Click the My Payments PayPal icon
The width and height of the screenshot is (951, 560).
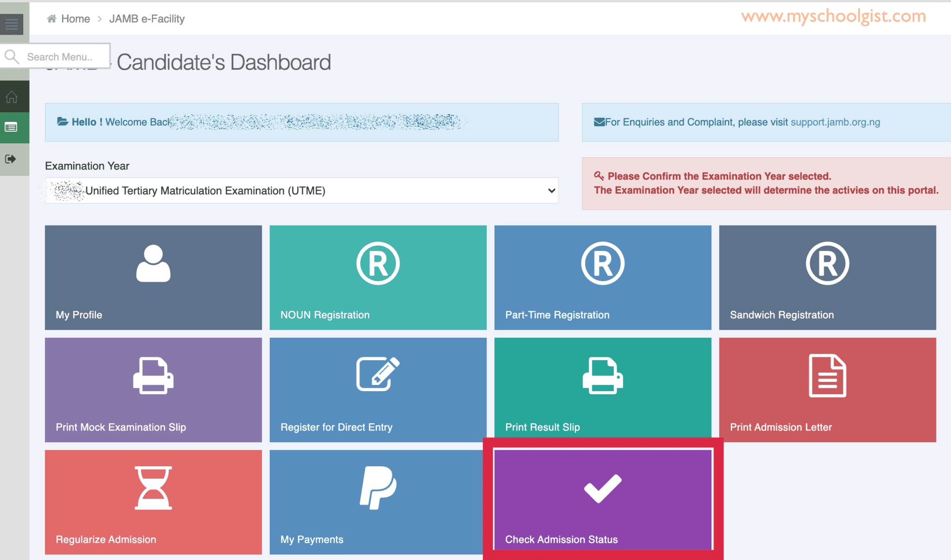click(378, 488)
